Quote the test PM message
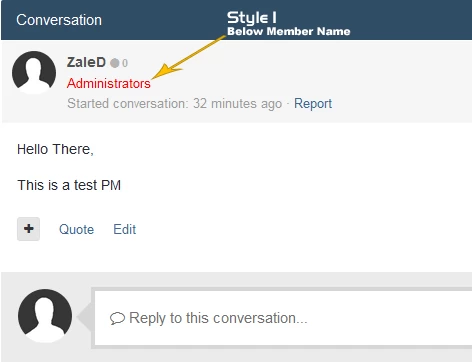This screenshot has height=362, width=472. pyautogui.click(x=76, y=229)
